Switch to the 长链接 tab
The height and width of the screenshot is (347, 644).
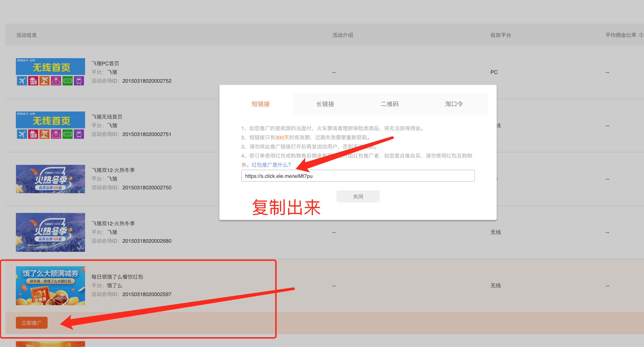325,104
